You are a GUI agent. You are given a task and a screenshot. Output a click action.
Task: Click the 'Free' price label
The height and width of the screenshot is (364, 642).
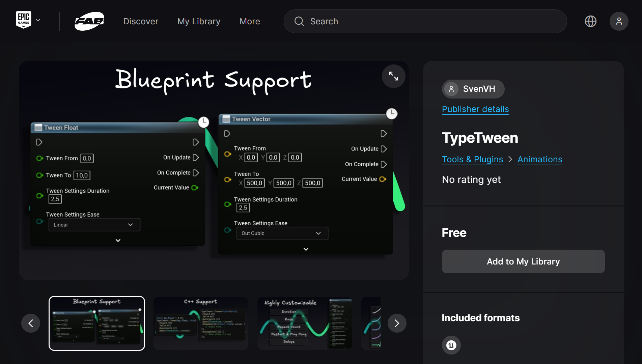pyautogui.click(x=454, y=233)
